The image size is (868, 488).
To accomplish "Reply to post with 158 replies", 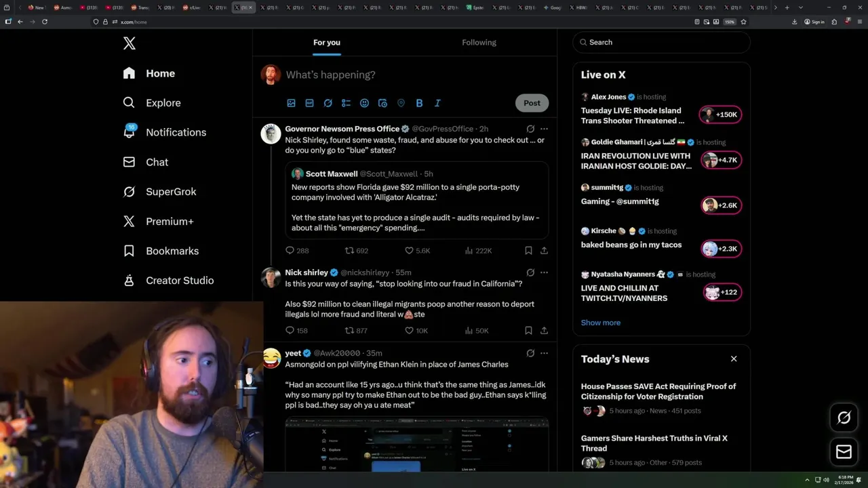I will 297,331.
